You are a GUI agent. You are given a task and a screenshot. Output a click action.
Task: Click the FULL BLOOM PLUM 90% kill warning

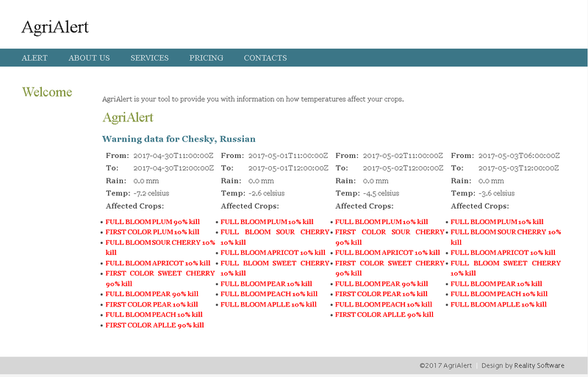click(x=153, y=221)
